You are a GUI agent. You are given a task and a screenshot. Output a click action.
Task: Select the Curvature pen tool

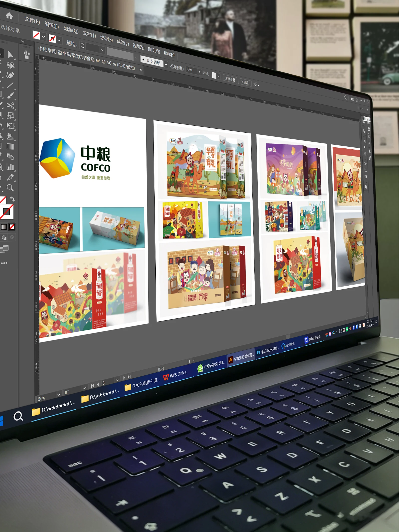pyautogui.click(x=10, y=75)
